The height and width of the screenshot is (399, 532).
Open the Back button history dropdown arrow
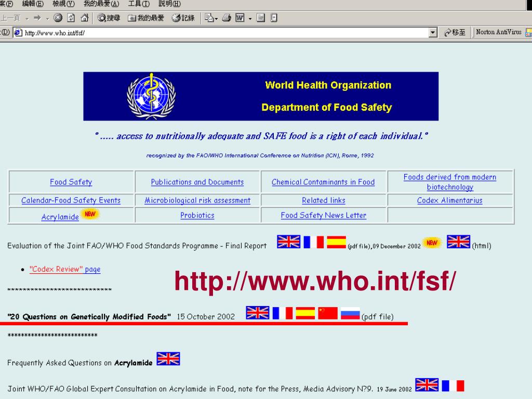tap(27, 18)
